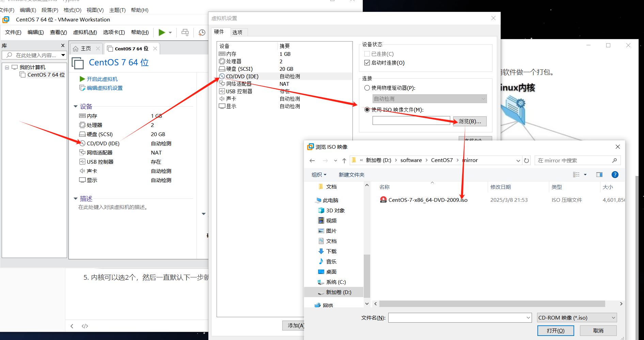Click the green power-on play icon in VMware toolbar

click(162, 32)
